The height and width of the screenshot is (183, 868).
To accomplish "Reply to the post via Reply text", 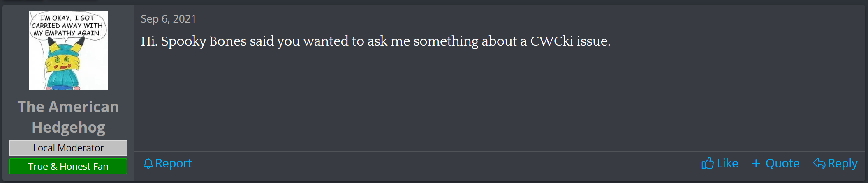I will pos(843,163).
